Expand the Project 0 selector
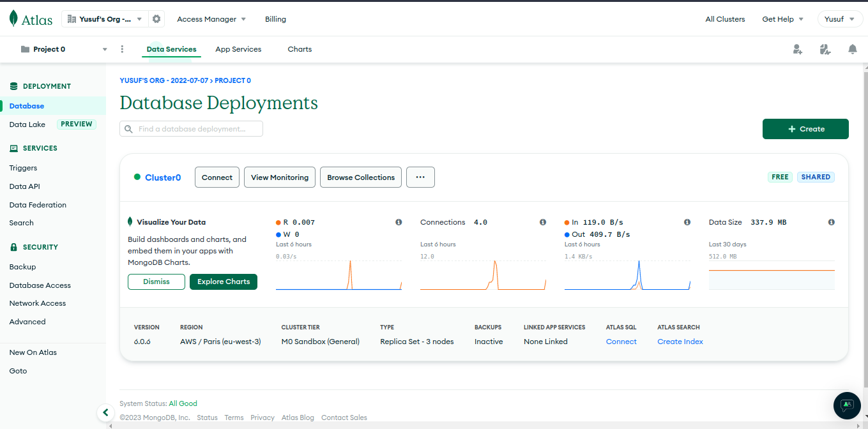The image size is (868, 429). click(x=64, y=49)
